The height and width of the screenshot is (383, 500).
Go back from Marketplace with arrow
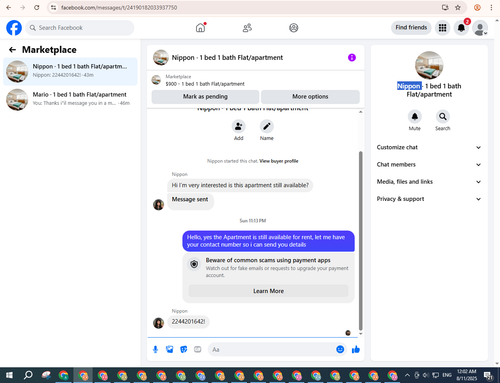[x=12, y=50]
